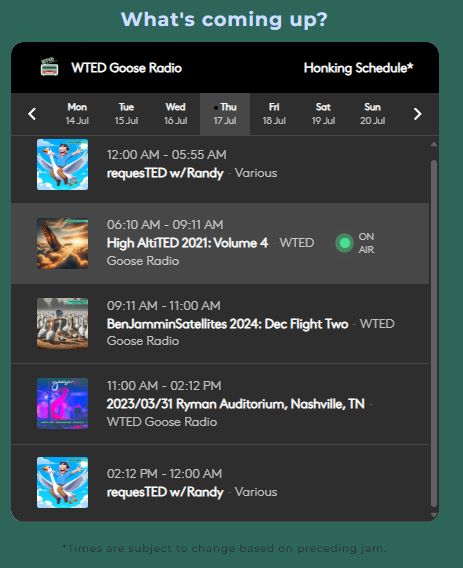
Task: Click the 09:11 AM - 11:00 AM time
Action: tap(164, 305)
